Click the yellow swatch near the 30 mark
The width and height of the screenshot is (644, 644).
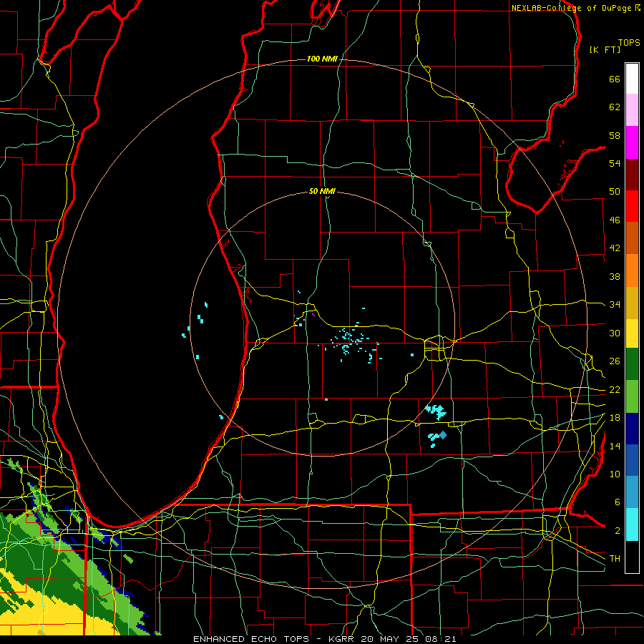coord(632,333)
